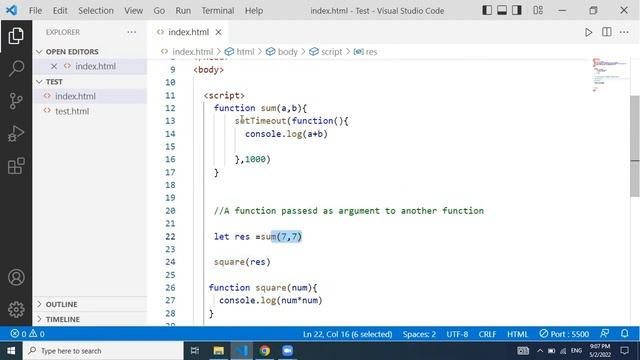Image resolution: width=640 pixels, height=360 pixels.
Task: Change end of line via CRLF
Action: [x=487, y=334]
